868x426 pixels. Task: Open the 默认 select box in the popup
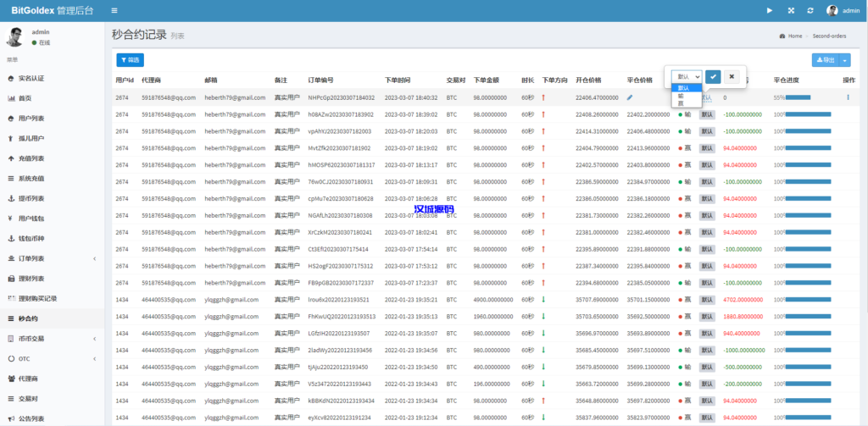coord(687,76)
